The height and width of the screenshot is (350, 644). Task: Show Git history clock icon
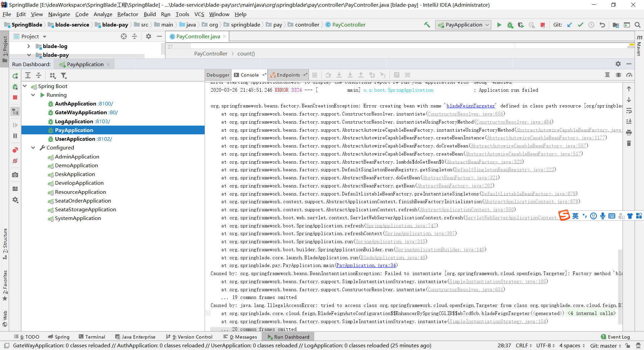click(x=591, y=25)
